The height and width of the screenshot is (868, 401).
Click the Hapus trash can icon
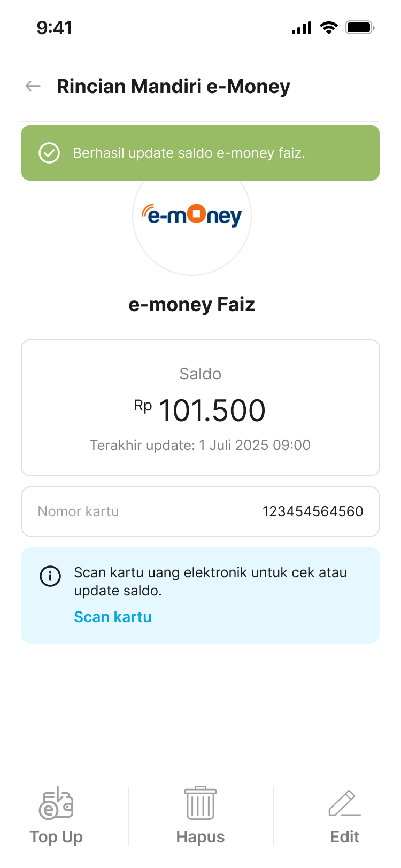200,803
